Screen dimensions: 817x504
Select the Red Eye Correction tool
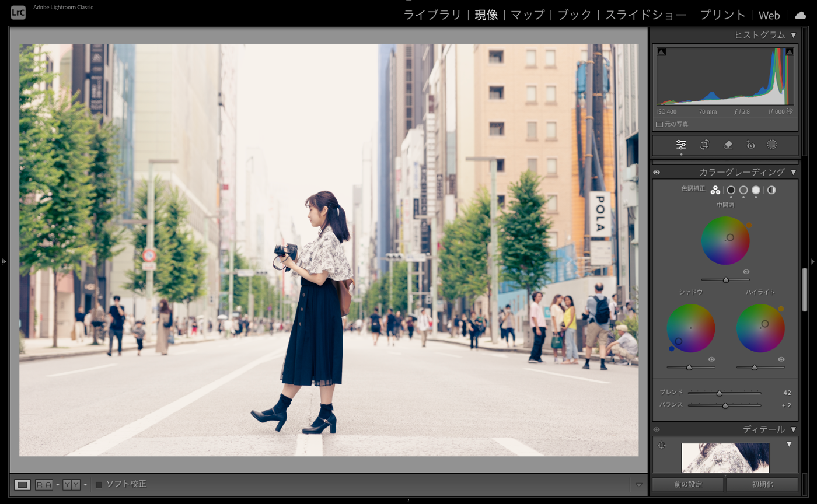[x=750, y=145]
